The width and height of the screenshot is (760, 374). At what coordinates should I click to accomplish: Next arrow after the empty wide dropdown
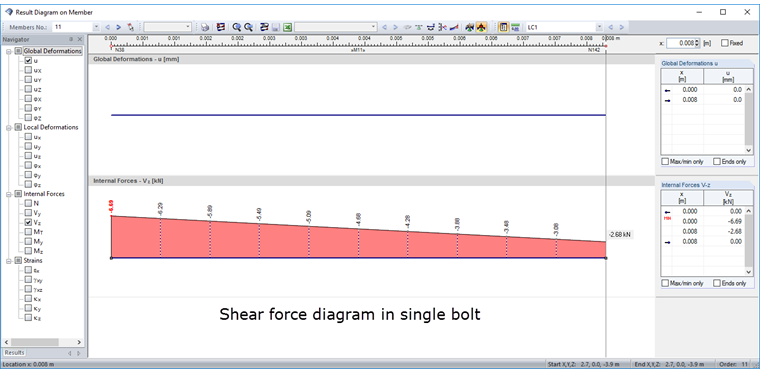[396, 27]
